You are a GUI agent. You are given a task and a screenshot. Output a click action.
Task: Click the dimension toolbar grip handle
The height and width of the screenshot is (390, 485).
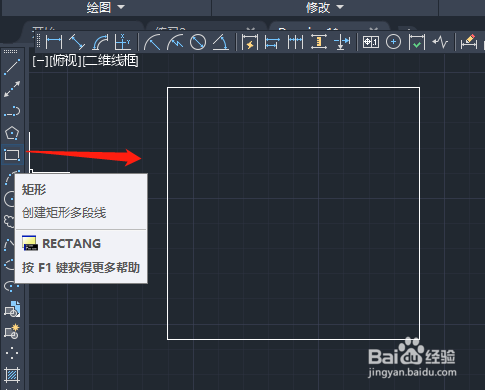pyautogui.click(x=39, y=42)
